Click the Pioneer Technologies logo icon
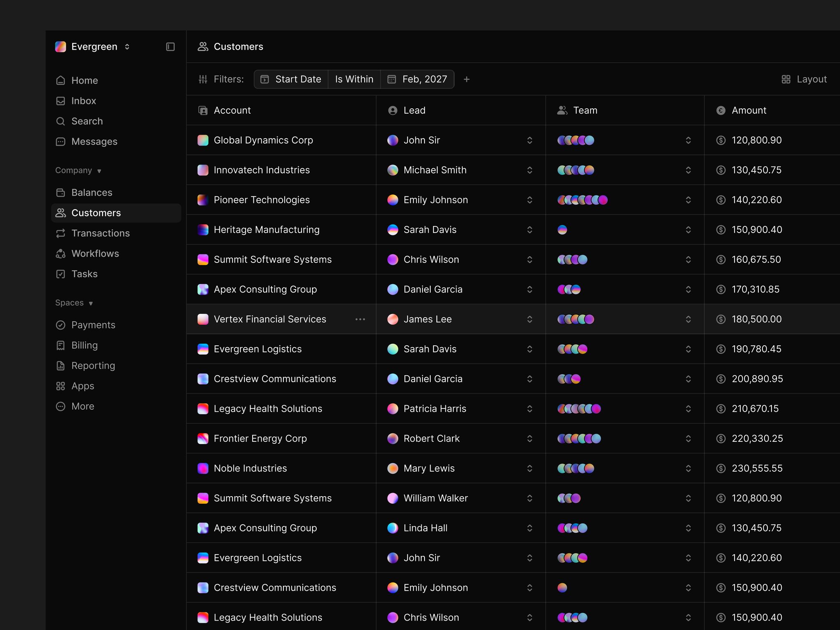The image size is (840, 630). pos(203,200)
